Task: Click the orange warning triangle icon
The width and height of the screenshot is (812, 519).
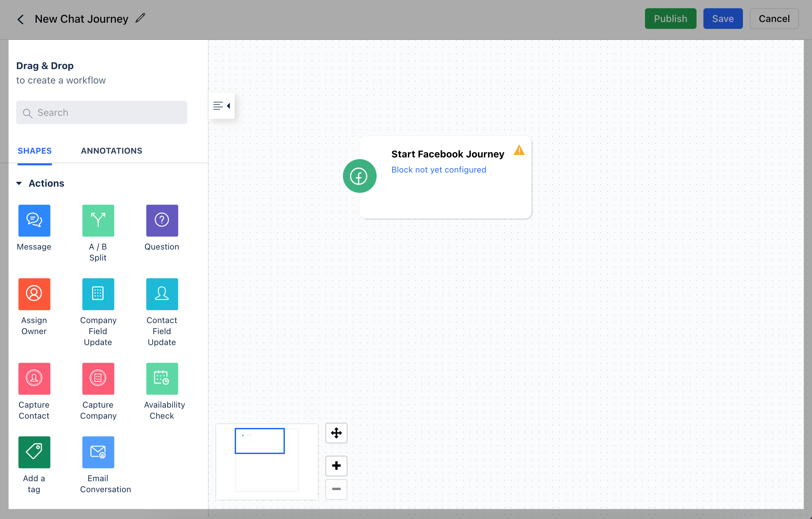Action: (x=519, y=150)
